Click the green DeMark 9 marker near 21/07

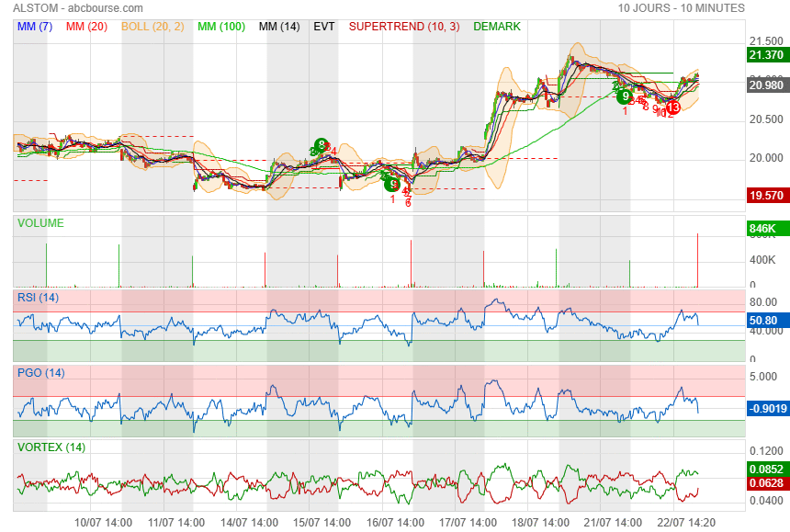pyautogui.click(x=625, y=95)
